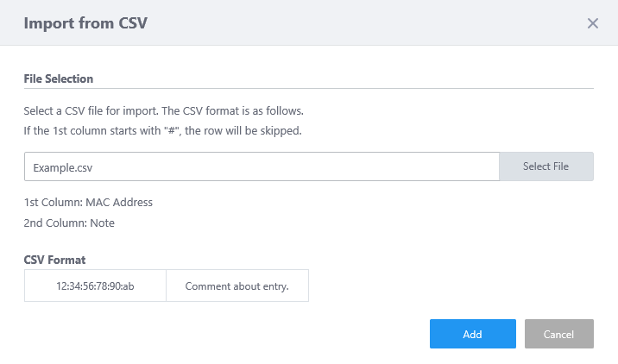
Task: Click the "1st Column: MAC Address" label
Action: (88, 203)
